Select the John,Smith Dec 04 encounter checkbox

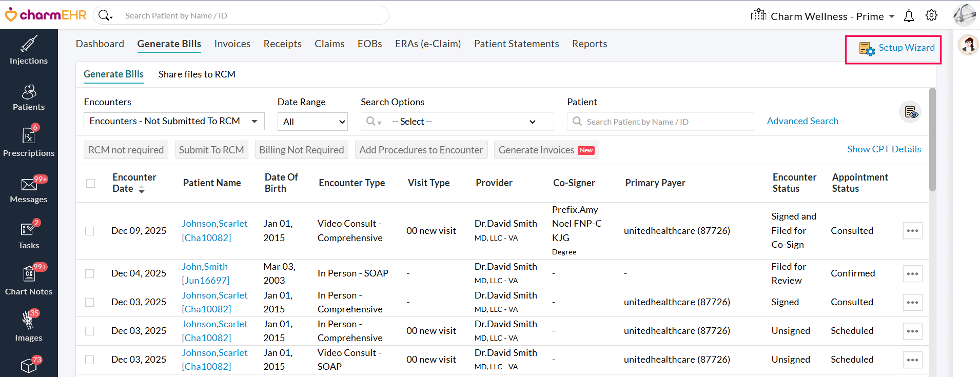[x=90, y=273]
